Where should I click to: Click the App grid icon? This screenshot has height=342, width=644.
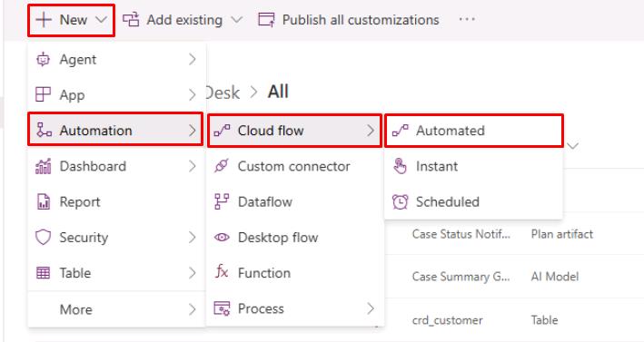[x=43, y=94]
